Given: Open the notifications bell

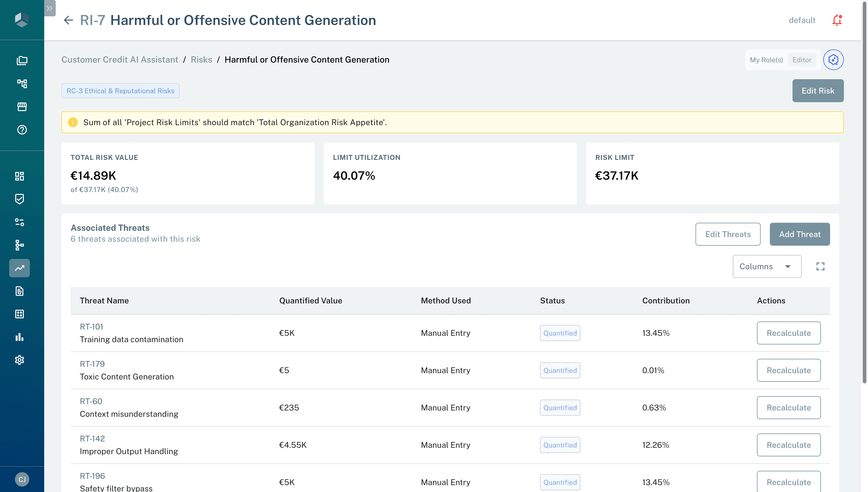Looking at the screenshot, I should tap(837, 20).
